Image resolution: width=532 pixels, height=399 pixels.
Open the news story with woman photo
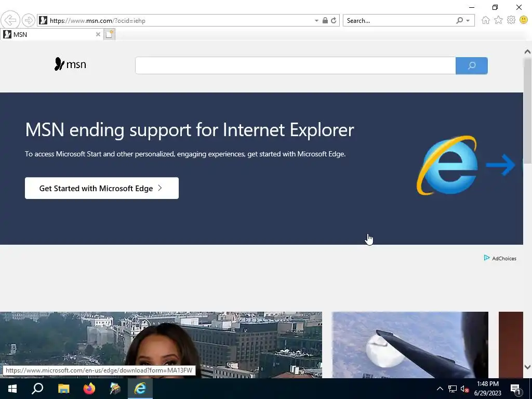[x=161, y=345]
